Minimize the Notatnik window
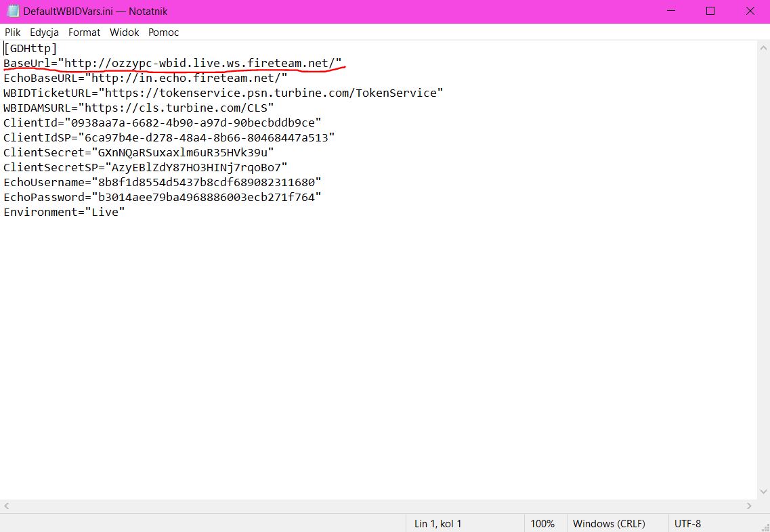The width and height of the screenshot is (770, 532). (x=670, y=11)
